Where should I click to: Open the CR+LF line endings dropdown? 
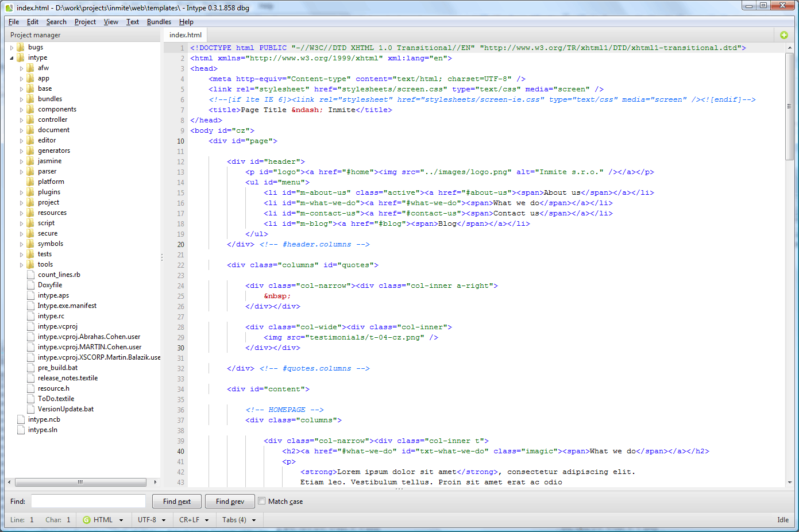tap(194, 520)
